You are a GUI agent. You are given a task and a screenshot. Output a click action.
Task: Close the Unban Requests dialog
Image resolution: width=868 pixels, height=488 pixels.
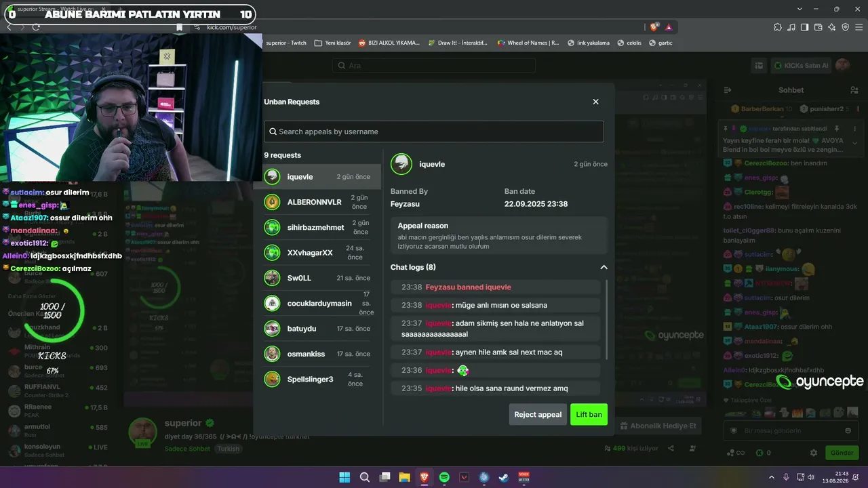coord(595,102)
